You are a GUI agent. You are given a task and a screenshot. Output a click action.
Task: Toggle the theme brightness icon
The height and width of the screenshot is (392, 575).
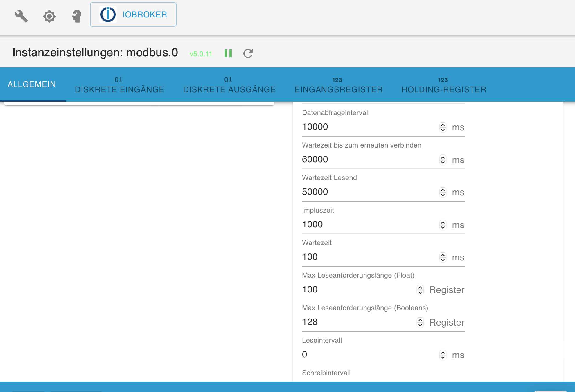coord(49,16)
